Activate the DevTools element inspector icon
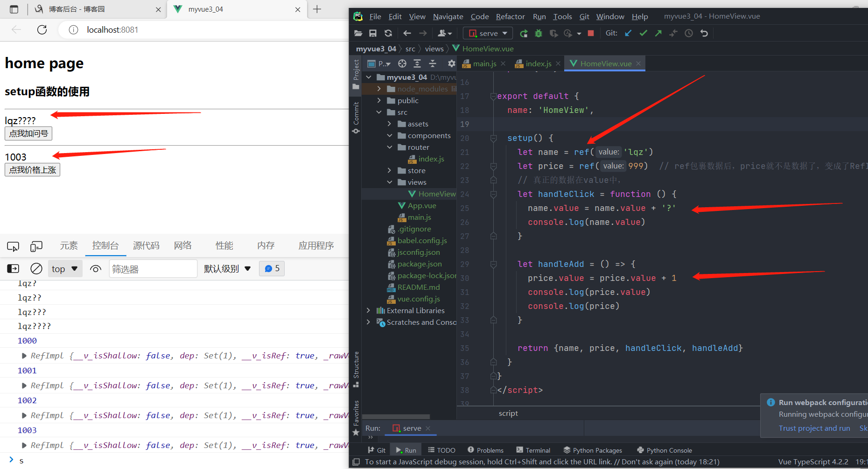 pos(13,246)
